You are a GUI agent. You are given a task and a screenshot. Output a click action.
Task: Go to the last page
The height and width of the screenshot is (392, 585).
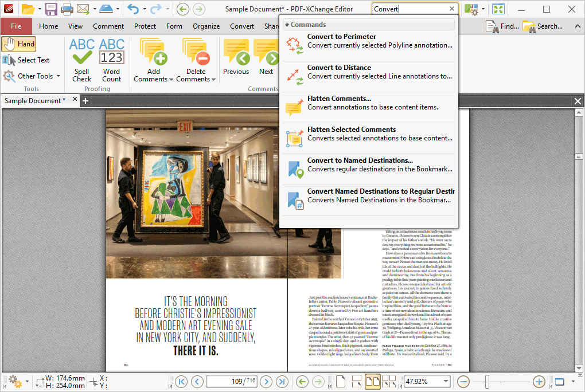(x=282, y=382)
